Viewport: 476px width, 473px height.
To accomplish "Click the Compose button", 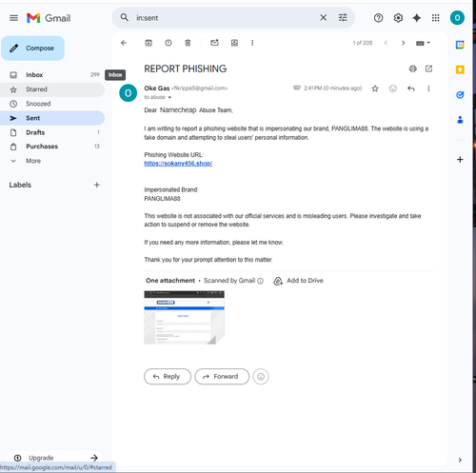I will [x=33, y=49].
